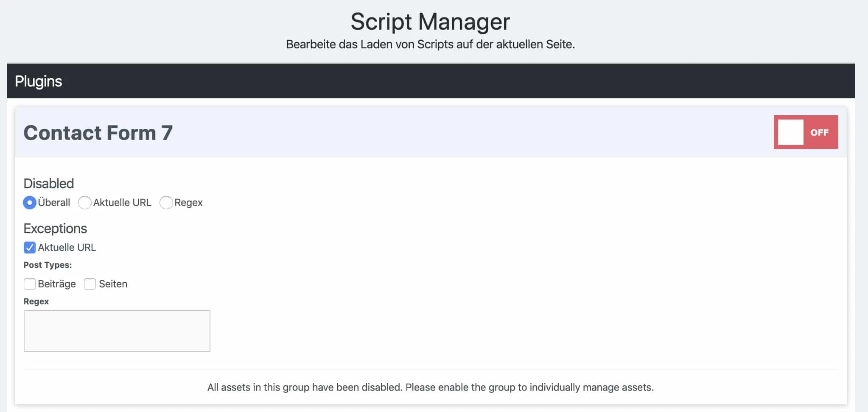Click the "Regex" label above the textbox
Viewport: 868px width, 412px height.
click(x=36, y=301)
